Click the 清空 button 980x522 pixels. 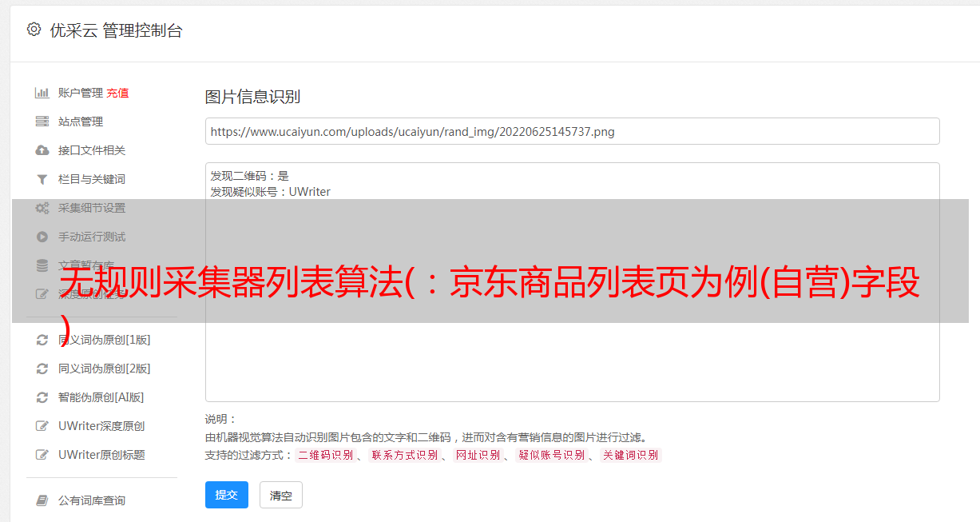pos(281,495)
